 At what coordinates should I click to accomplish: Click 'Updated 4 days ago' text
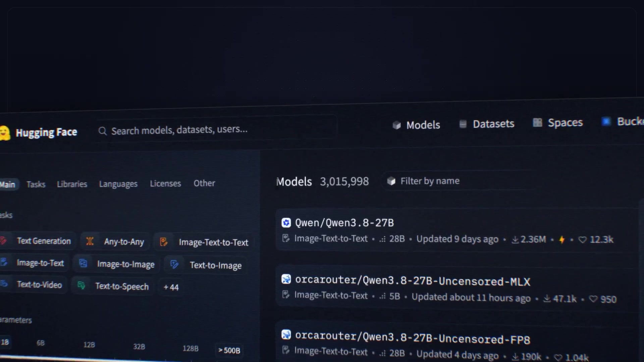[458, 355]
